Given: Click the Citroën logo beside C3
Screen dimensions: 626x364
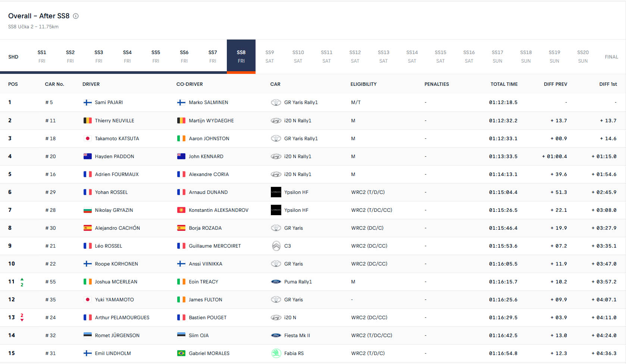Looking at the screenshot, I should 276,246.
